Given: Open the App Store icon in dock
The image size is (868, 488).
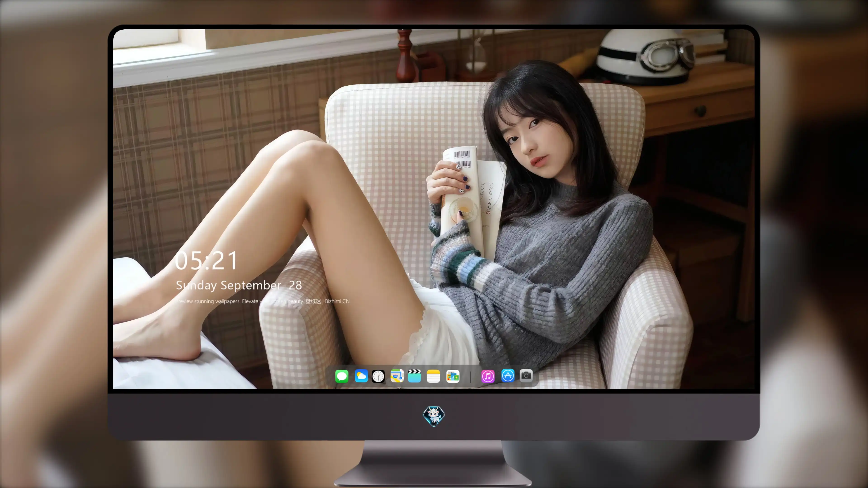Looking at the screenshot, I should 508,375.
